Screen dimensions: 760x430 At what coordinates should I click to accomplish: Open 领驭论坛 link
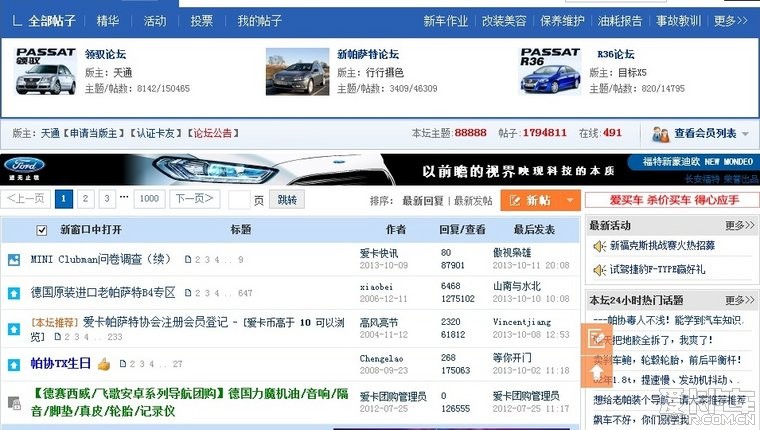click(105, 54)
